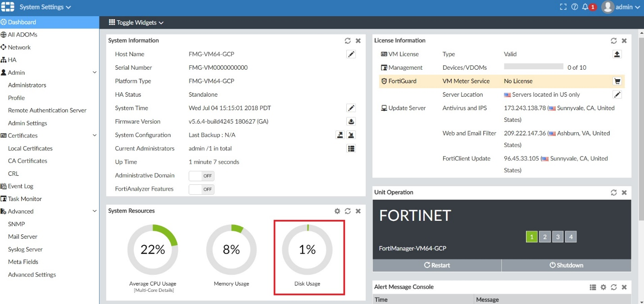The image size is (644, 304).
Task: Click the Multi-Core Details link
Action: pos(153,291)
